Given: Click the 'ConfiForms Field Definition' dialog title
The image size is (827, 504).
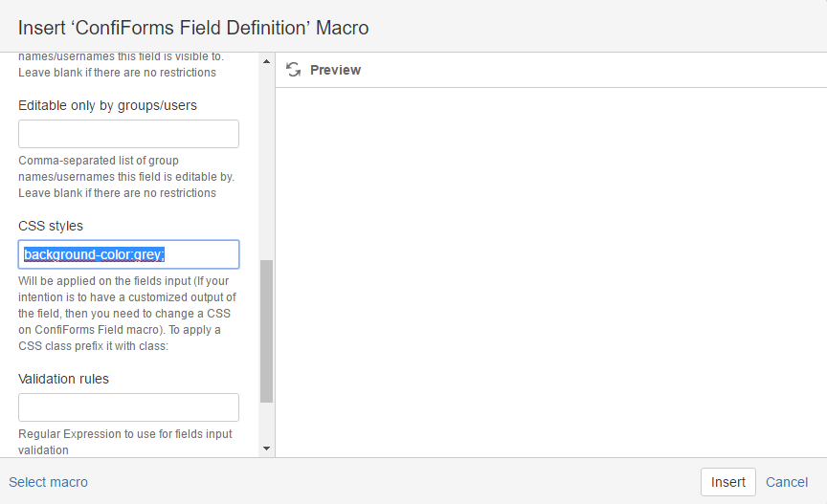Looking at the screenshot, I should pyautogui.click(x=193, y=28).
